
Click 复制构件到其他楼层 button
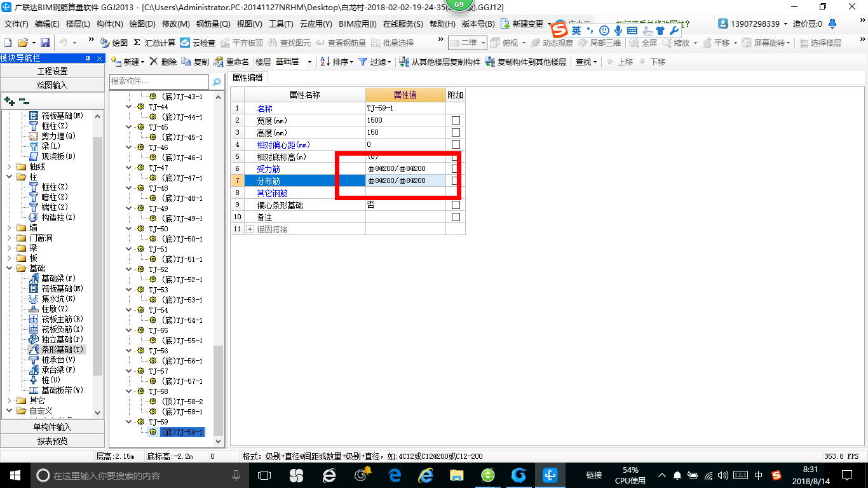pos(526,62)
